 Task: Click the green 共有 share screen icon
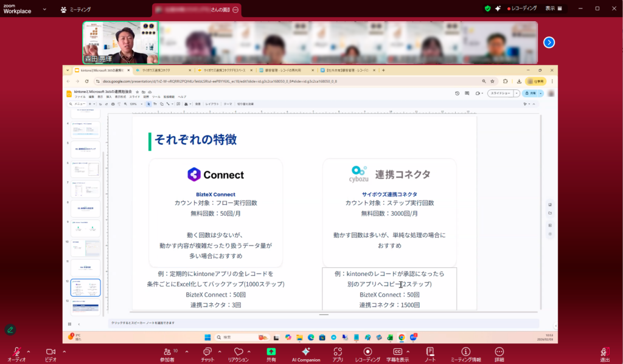pos(271,352)
